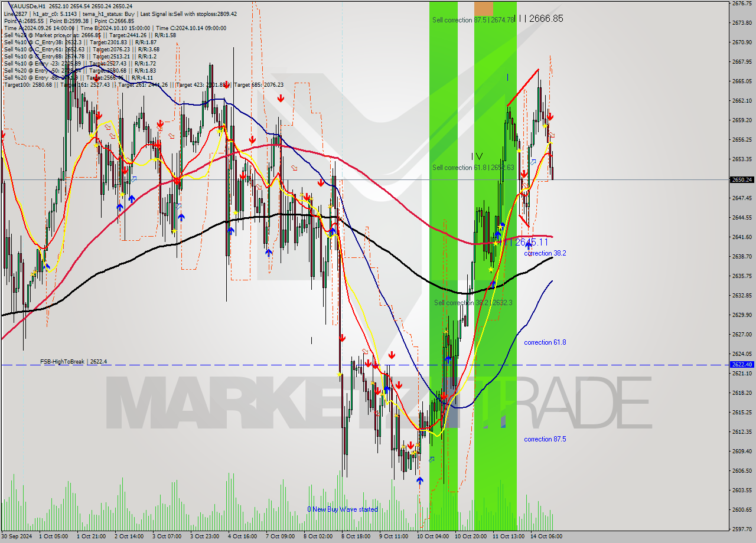Click the '11 Oct 13:00' time label
This screenshot has height=543, width=756.
pyautogui.click(x=508, y=537)
